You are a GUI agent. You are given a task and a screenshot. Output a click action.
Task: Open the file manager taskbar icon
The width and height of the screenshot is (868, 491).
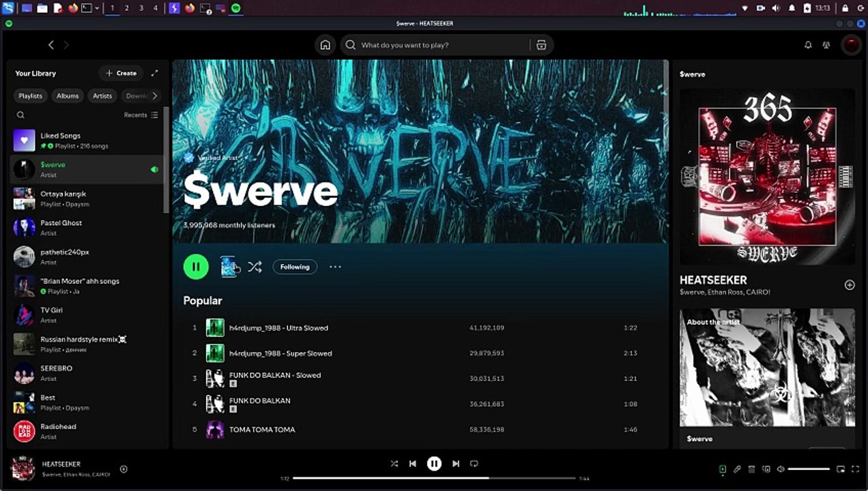42,8
